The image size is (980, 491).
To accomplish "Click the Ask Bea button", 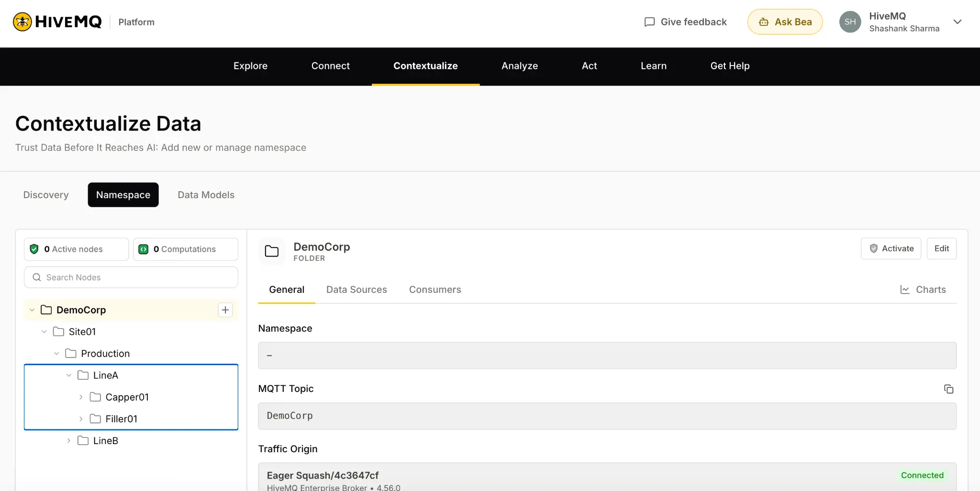I will tap(785, 22).
